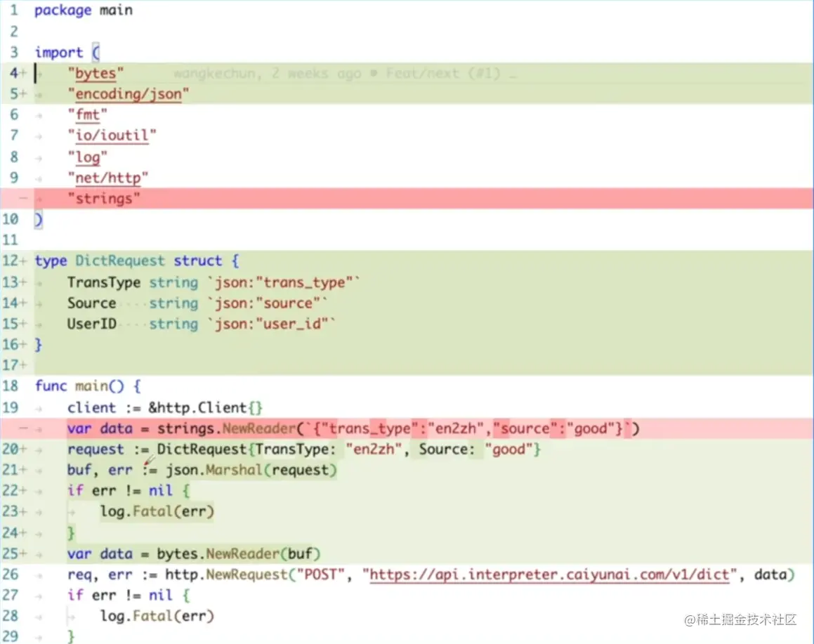
Task: Click the "en2zh" string on line 20
Action: [373, 449]
